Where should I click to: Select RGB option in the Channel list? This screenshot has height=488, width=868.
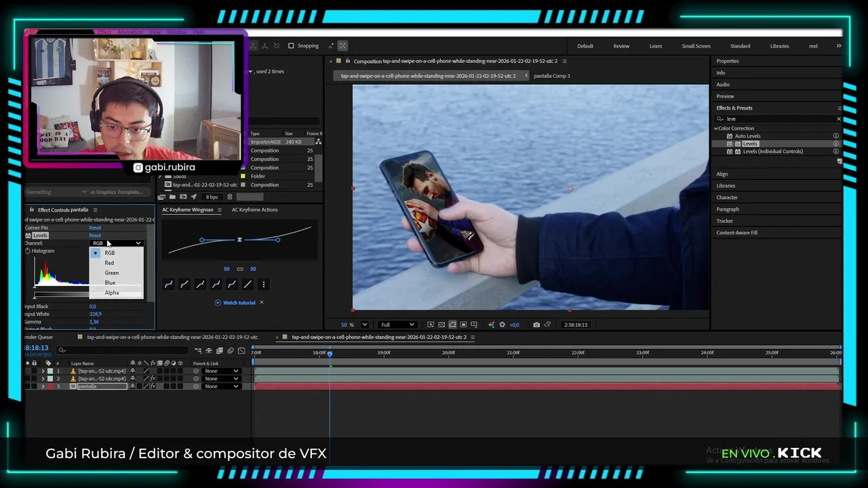(109, 253)
